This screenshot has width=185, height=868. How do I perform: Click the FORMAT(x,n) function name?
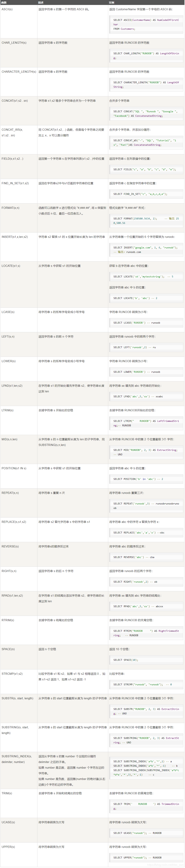[x=10, y=208]
